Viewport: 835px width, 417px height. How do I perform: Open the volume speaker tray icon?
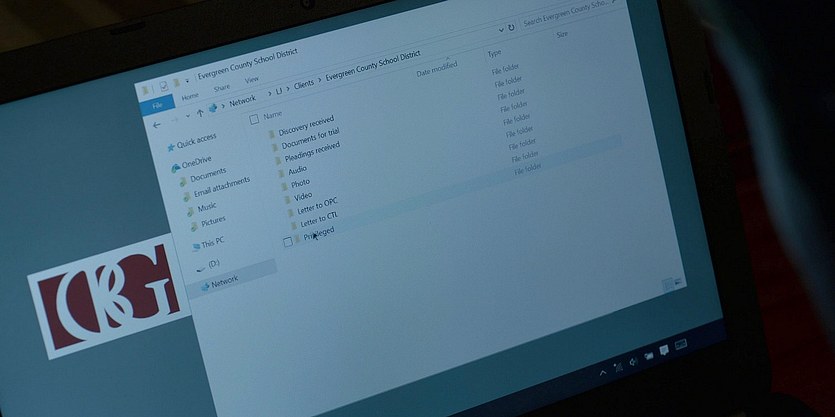tap(633, 362)
